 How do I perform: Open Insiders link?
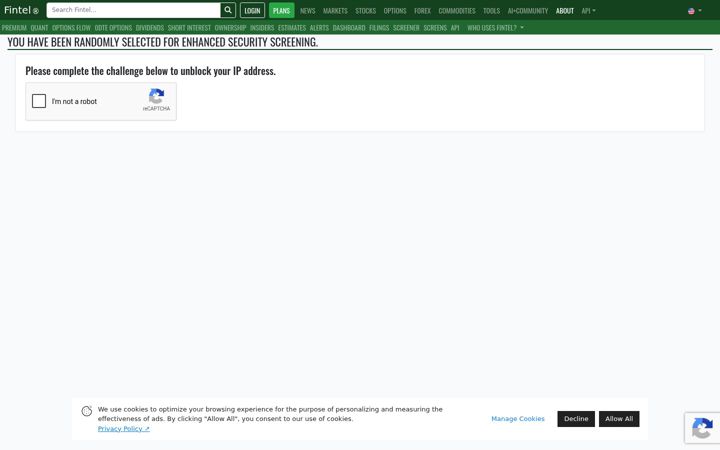262,28
